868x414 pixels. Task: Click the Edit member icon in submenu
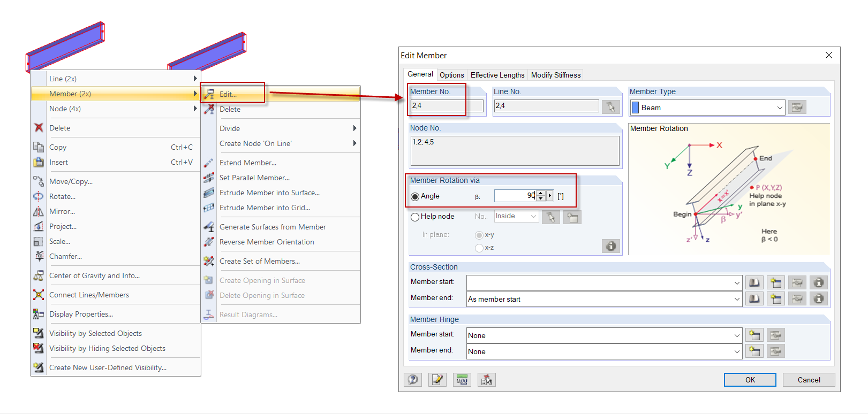click(209, 94)
